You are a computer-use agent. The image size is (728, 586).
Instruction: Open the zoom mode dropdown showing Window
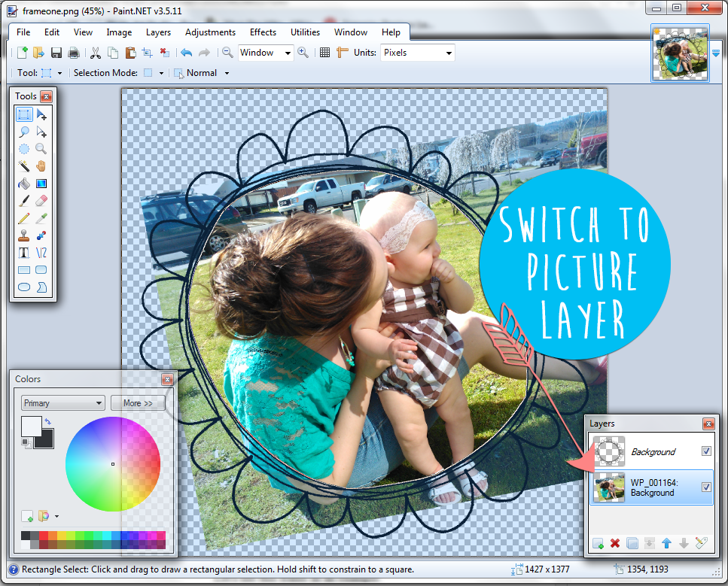click(x=265, y=53)
